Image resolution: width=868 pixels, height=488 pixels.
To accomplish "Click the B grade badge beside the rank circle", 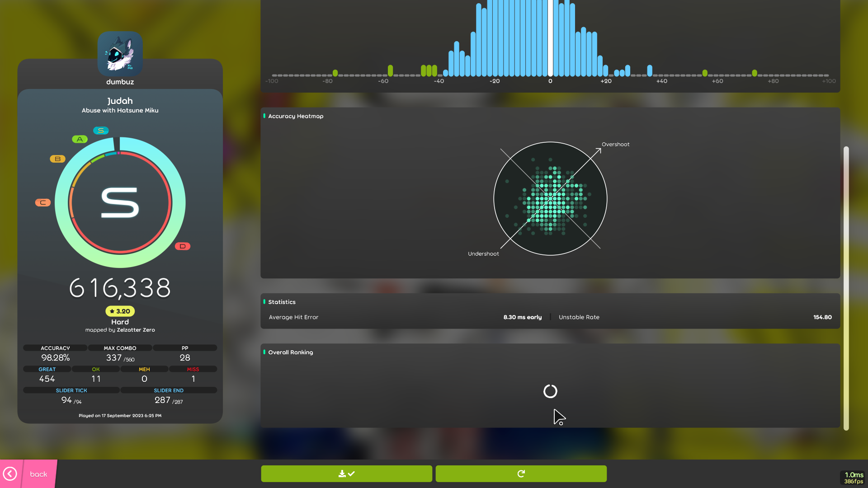I will (57, 159).
